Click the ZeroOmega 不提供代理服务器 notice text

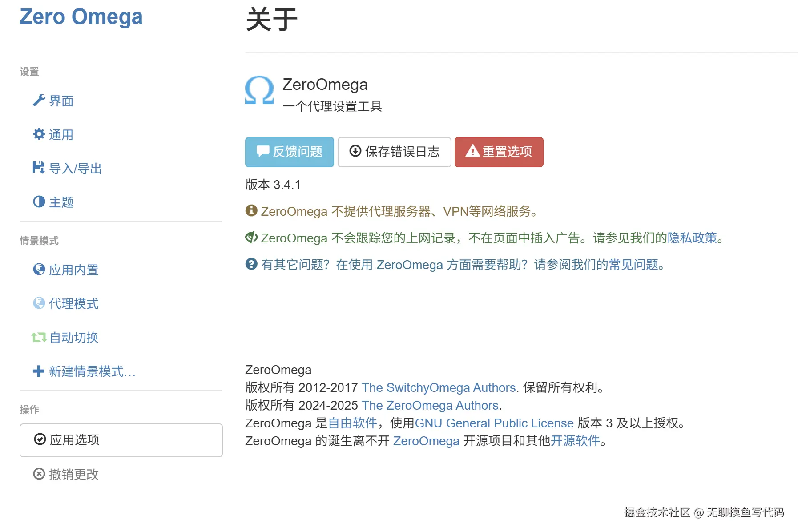(x=399, y=211)
